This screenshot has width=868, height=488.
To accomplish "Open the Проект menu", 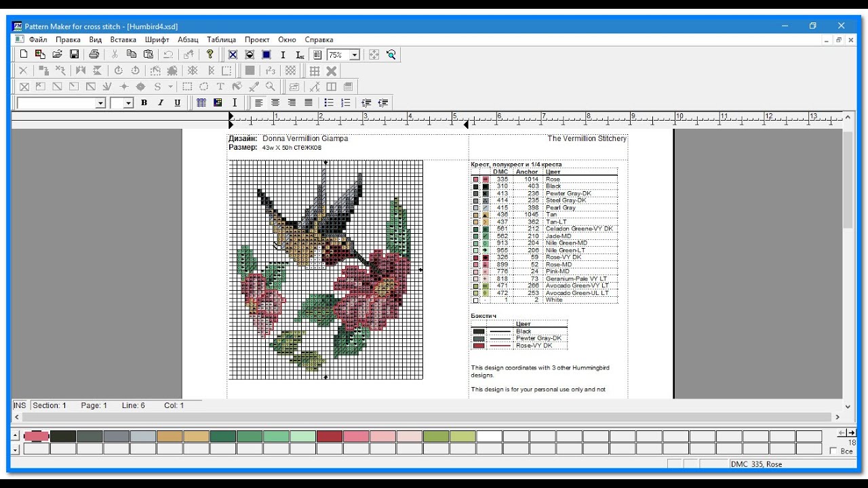I will point(257,39).
